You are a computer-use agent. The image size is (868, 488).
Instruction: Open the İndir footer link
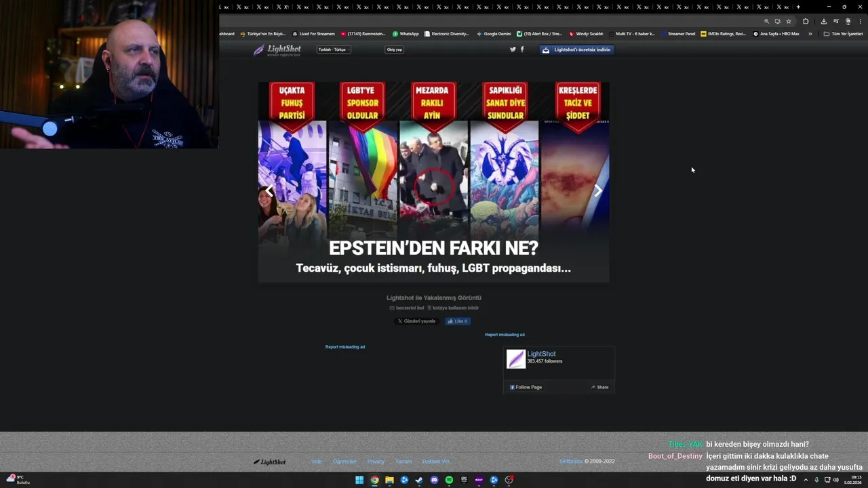point(317,462)
